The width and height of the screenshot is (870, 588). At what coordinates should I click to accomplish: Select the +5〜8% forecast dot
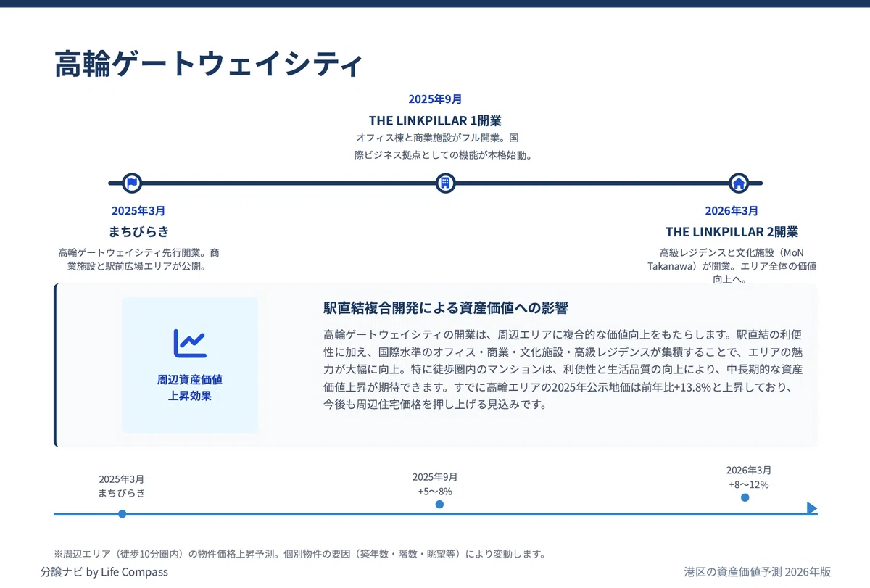[x=439, y=504]
